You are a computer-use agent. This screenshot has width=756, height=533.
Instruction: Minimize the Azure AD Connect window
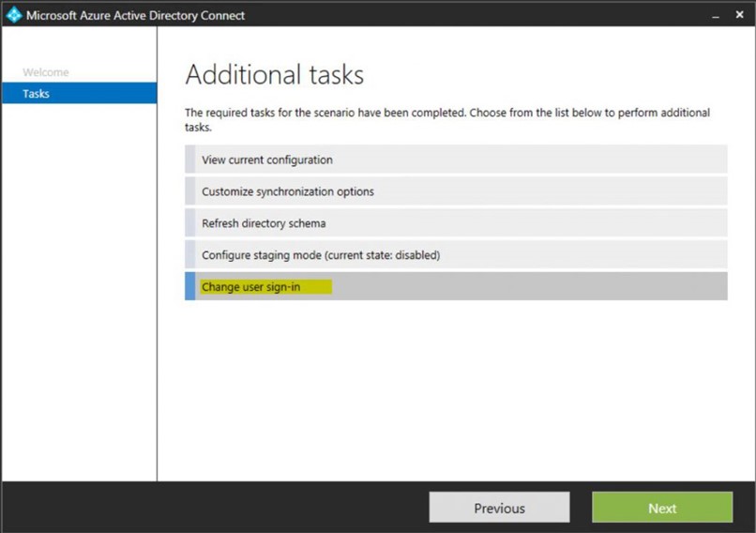click(716, 16)
